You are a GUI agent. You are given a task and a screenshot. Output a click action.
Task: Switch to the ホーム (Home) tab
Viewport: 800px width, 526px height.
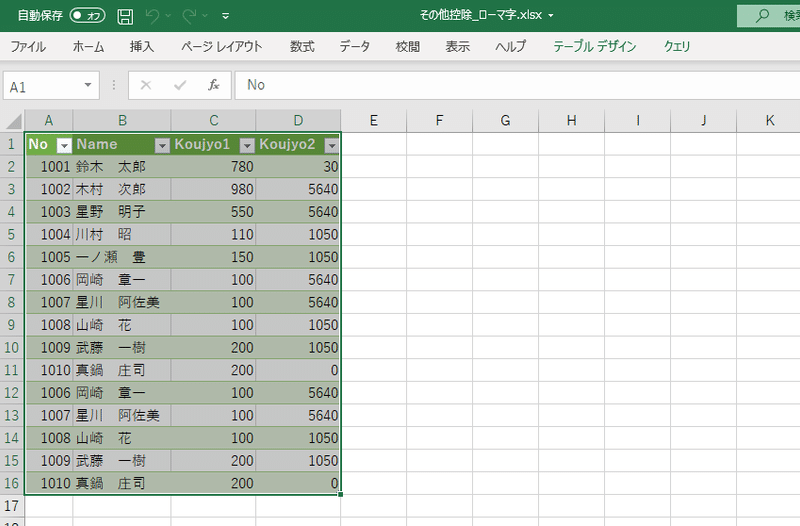88,46
